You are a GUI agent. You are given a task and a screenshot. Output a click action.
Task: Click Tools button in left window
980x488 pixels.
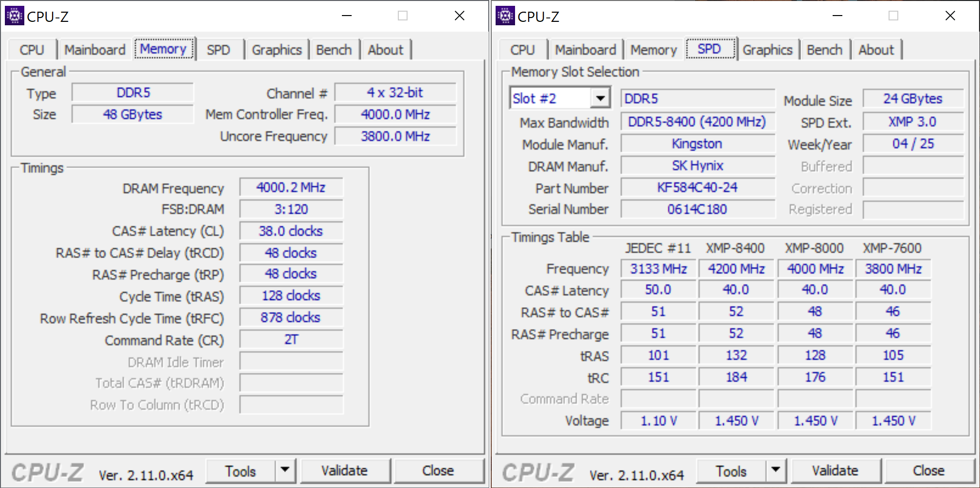point(240,471)
